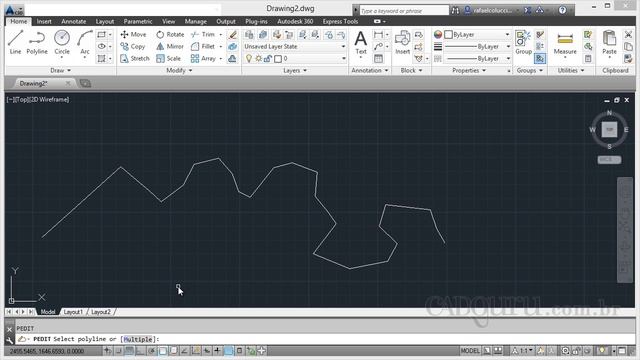This screenshot has height=360, width=640.
Task: Select the Polyline tool
Action: 37,42
